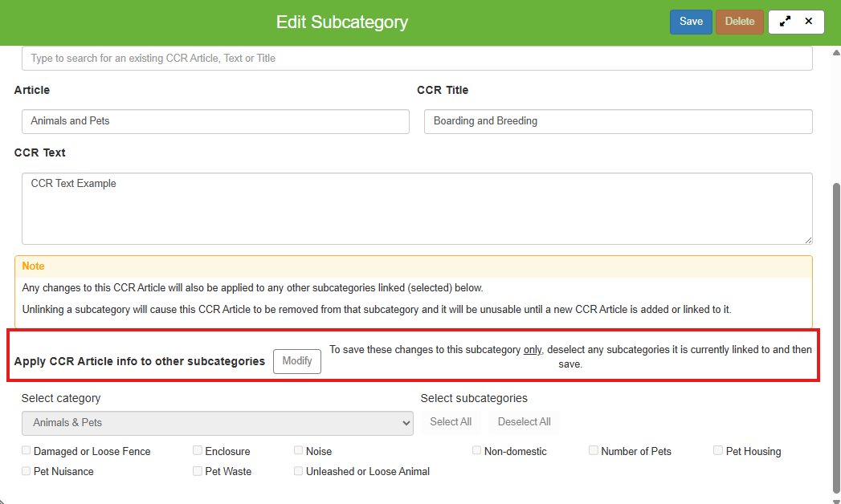Screen dimensions: 841x504
Task: Close the Edit Subcategory dialog
Action: [x=809, y=22]
